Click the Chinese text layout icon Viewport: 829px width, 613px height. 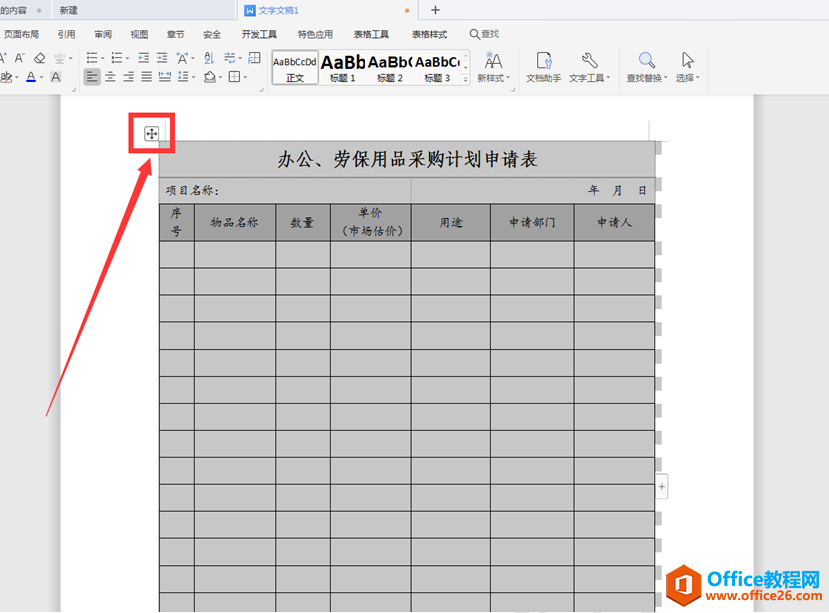[x=182, y=58]
